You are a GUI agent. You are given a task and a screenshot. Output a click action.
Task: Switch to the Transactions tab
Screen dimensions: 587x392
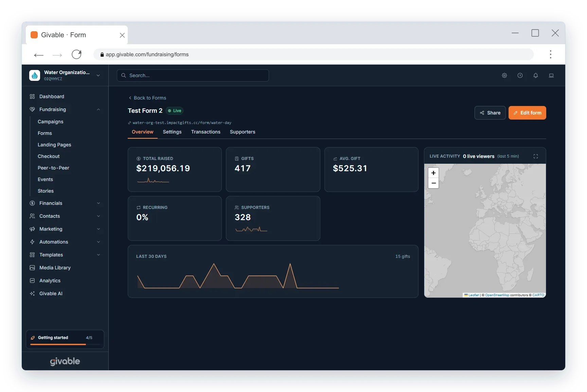pos(206,132)
